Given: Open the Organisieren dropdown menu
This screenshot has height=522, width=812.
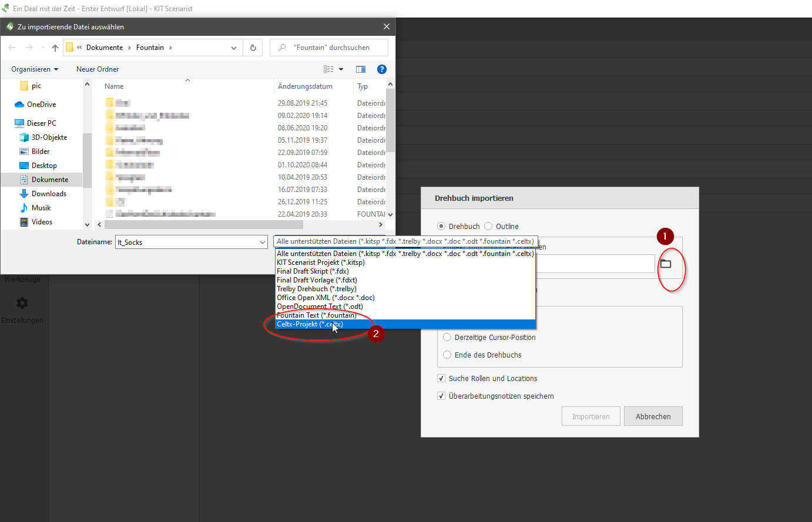Looking at the screenshot, I should tap(35, 69).
